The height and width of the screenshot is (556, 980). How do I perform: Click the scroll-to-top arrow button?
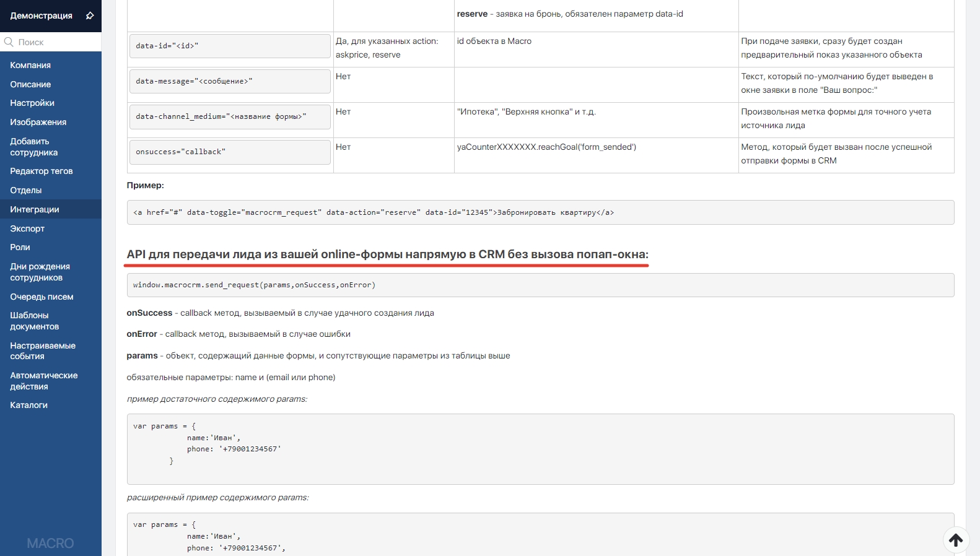tap(956, 540)
